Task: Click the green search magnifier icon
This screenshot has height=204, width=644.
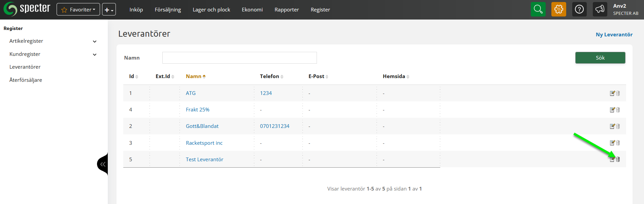Action: (538, 9)
